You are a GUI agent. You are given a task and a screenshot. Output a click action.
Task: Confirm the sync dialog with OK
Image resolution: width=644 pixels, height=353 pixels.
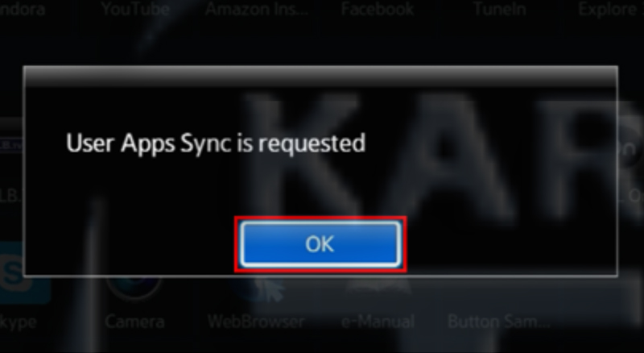pyautogui.click(x=320, y=244)
